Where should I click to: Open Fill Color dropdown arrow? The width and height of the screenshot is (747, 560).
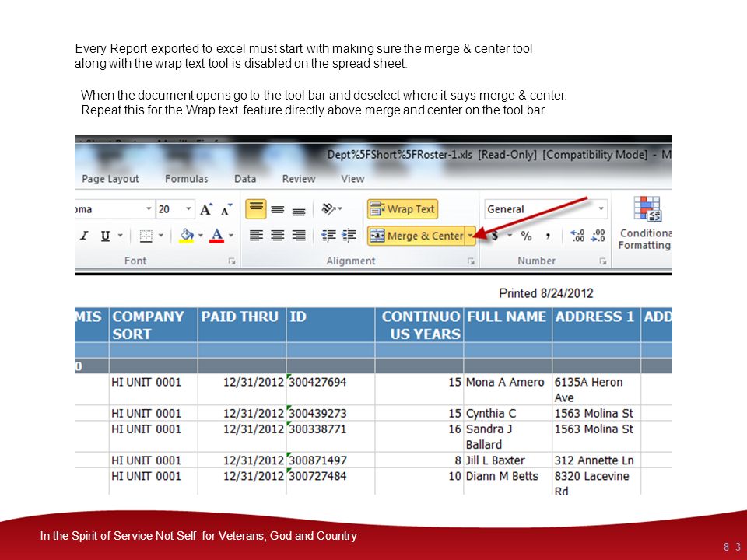201,235
